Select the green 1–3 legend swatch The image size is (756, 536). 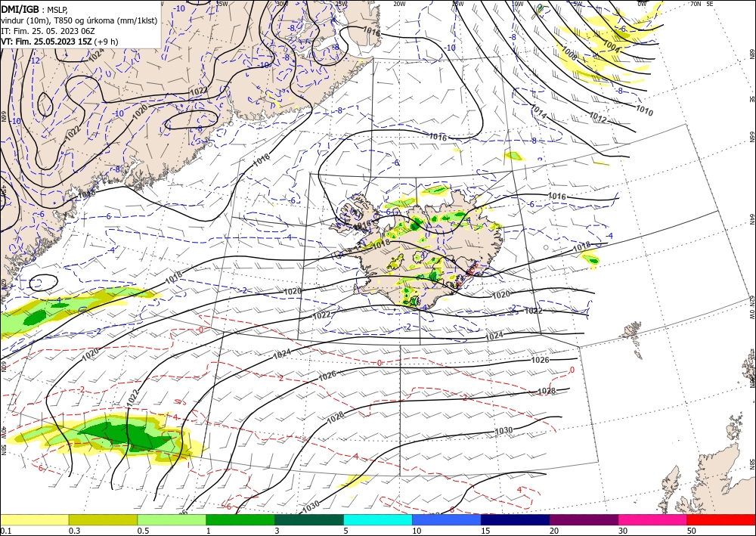coord(240,519)
